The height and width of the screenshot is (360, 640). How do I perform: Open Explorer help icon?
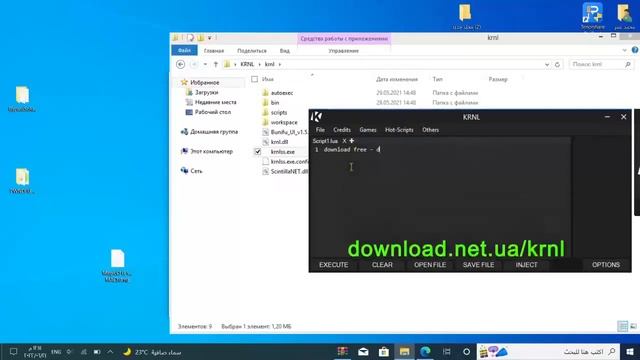[635, 50]
